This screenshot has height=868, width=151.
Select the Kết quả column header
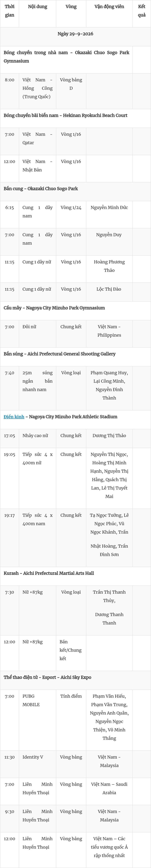[x=142, y=14]
